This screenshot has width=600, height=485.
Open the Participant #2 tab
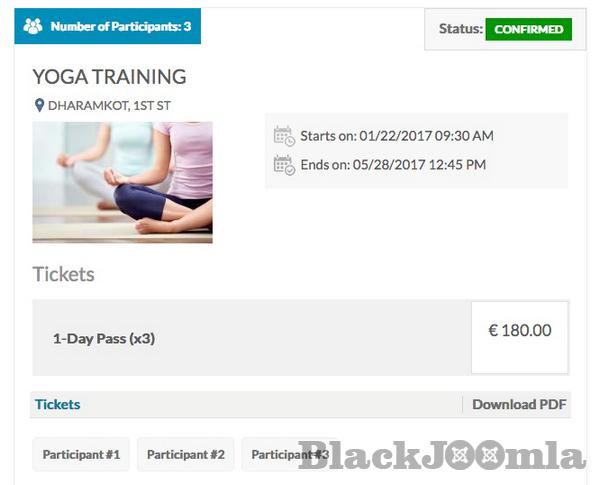coord(186,454)
